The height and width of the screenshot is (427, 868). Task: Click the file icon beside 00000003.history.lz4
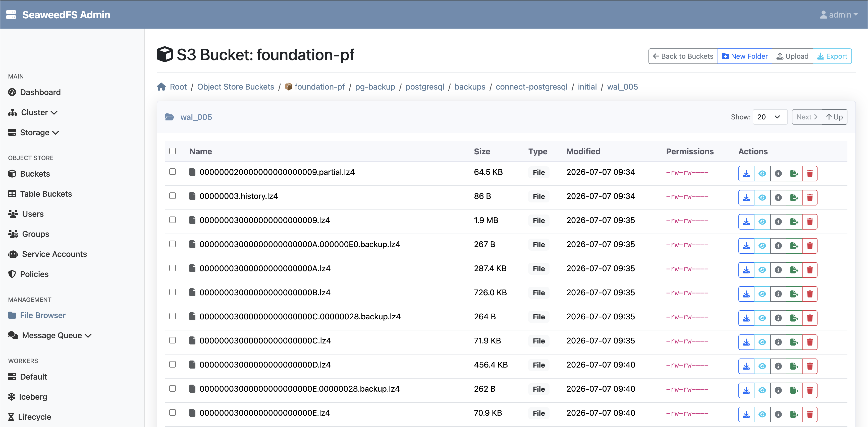pos(192,196)
